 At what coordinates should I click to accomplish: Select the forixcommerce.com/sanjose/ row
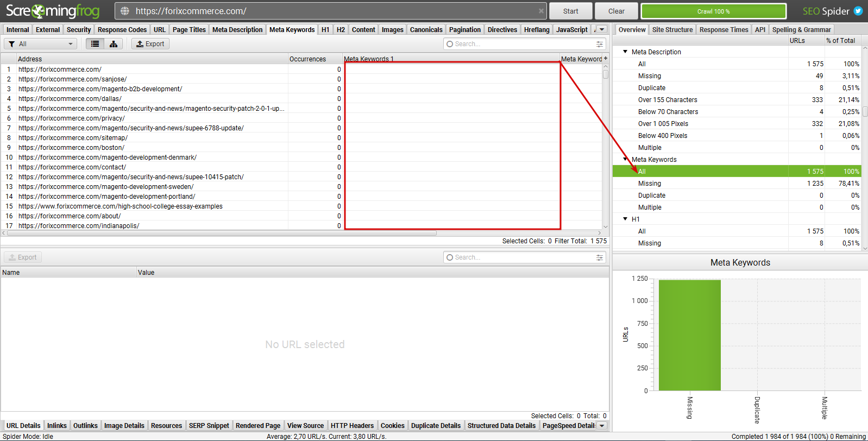(301, 79)
